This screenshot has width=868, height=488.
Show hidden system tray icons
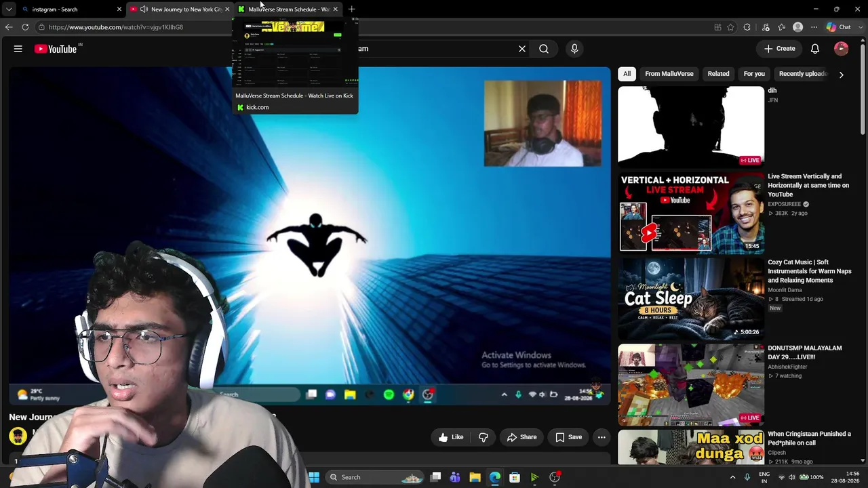(x=732, y=477)
